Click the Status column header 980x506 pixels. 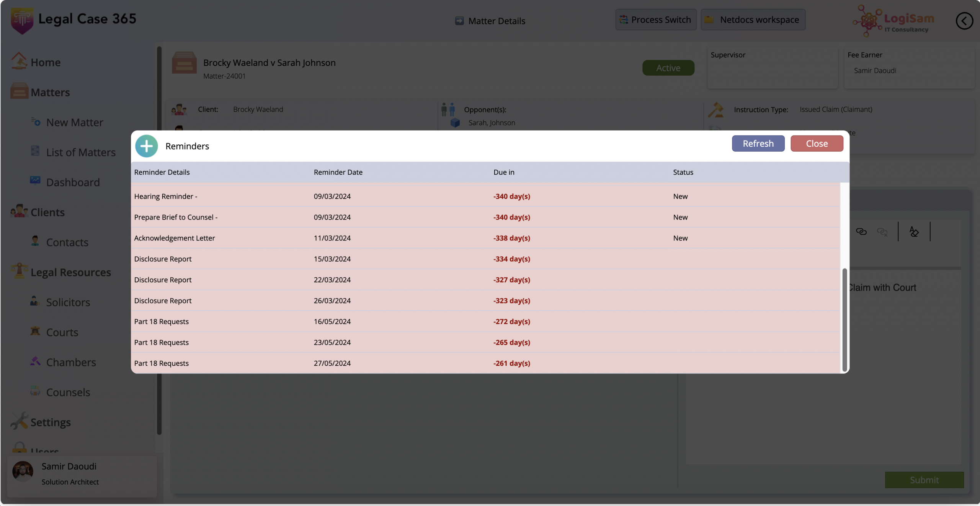[x=683, y=172]
